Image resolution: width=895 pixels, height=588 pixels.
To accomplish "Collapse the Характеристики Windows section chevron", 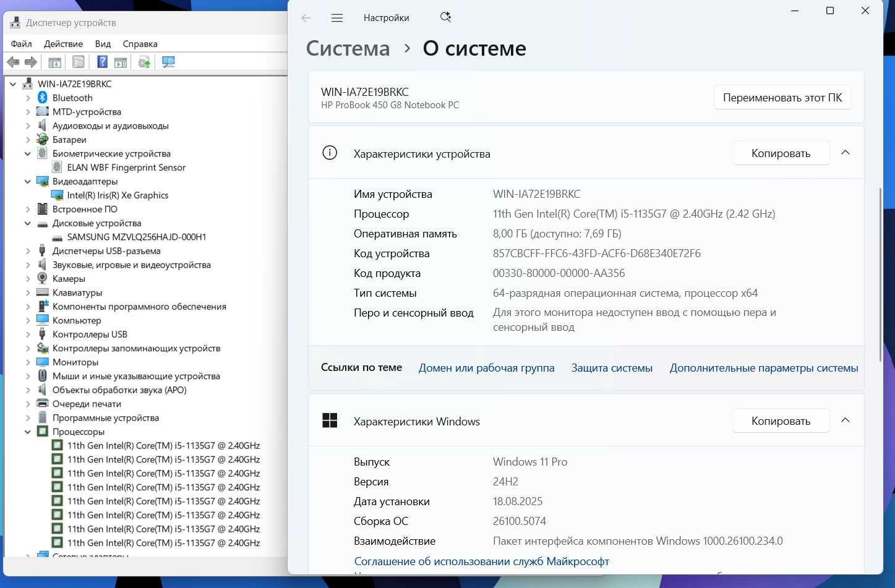I will tap(846, 420).
